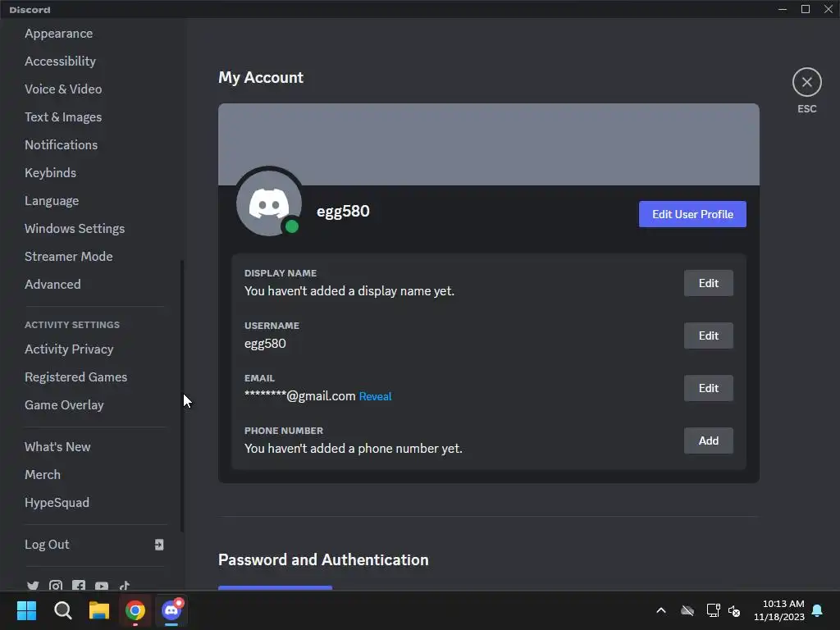Screen dimensions: 840x630
Task: Edit the display name
Action: click(708, 283)
